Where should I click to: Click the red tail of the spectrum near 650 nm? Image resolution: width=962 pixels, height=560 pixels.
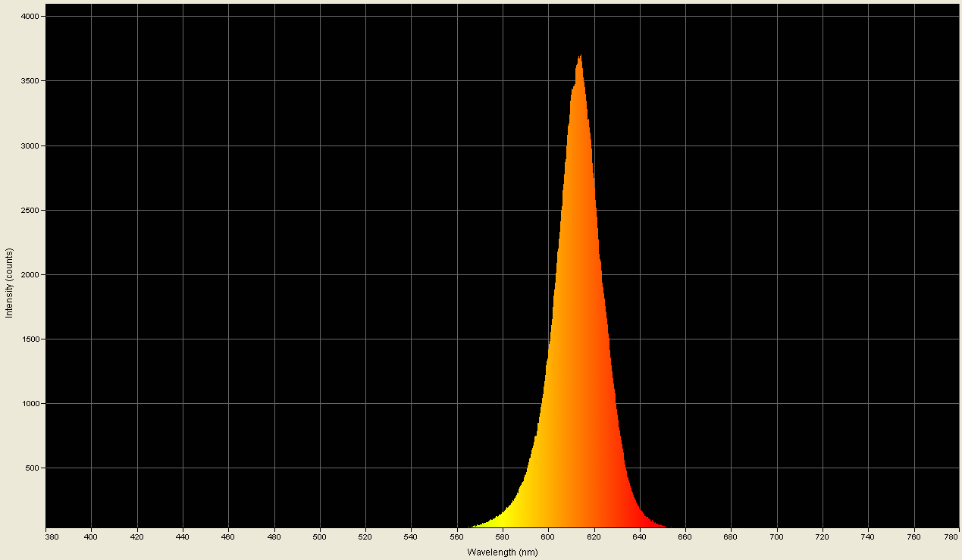click(x=648, y=521)
